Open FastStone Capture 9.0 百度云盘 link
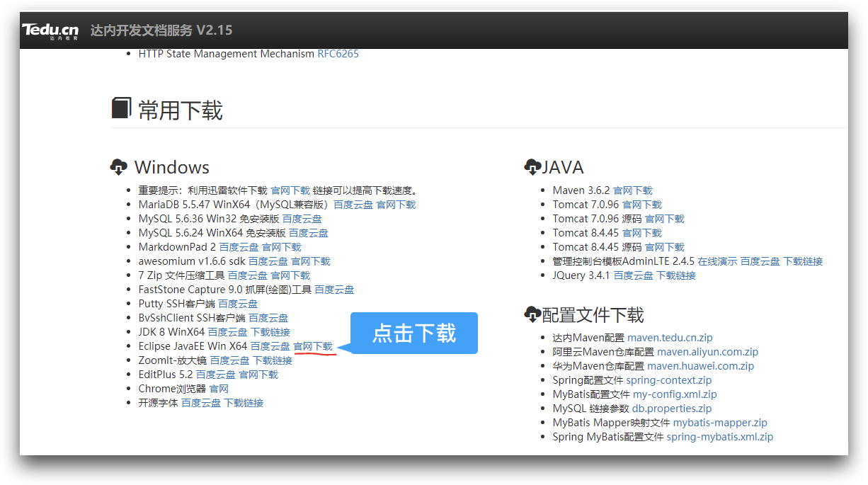 point(334,290)
